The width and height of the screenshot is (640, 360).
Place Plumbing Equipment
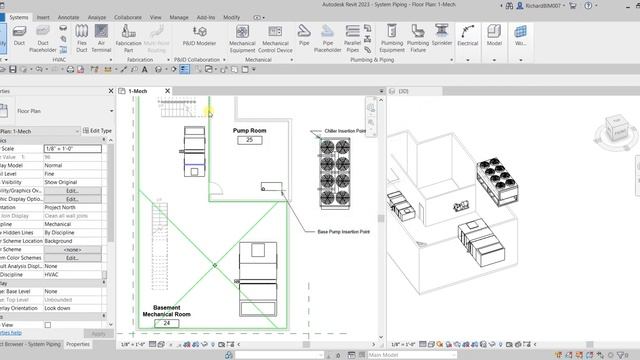pyautogui.click(x=392, y=38)
